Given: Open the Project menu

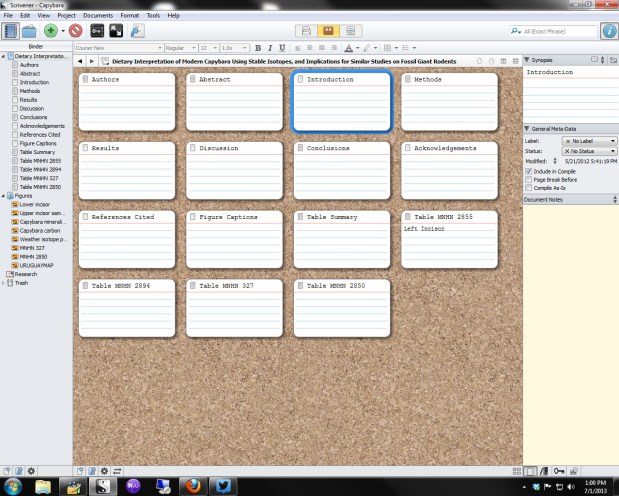Looking at the screenshot, I should 66,15.
